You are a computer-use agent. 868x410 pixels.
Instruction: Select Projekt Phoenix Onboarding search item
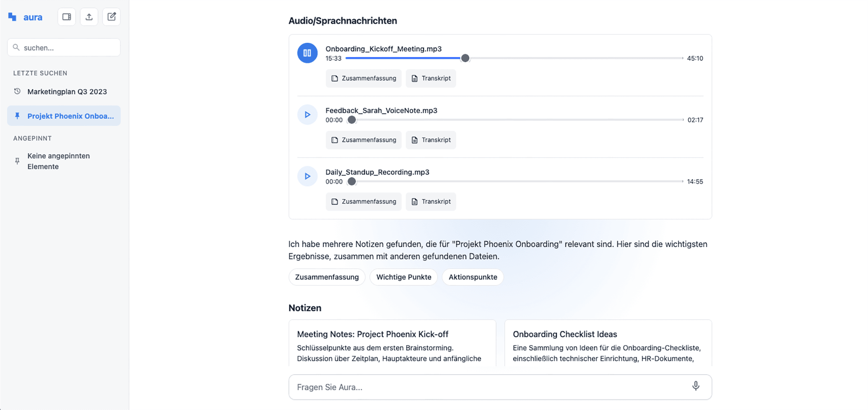70,116
